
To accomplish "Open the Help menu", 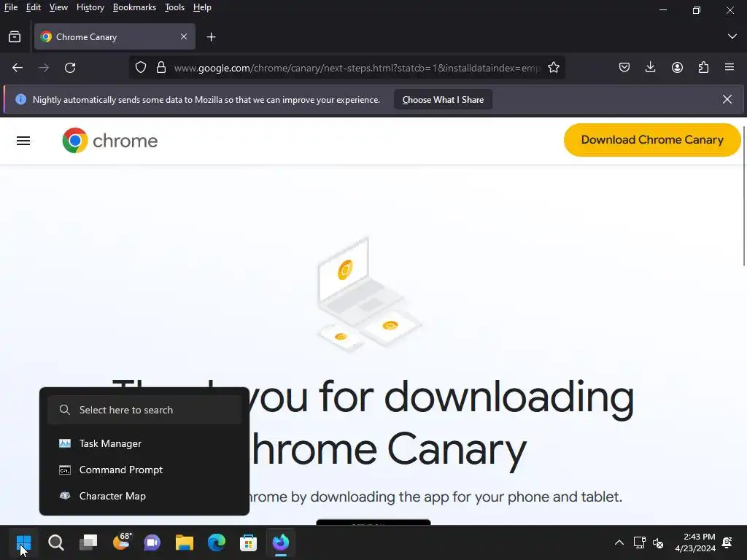I will click(x=202, y=7).
